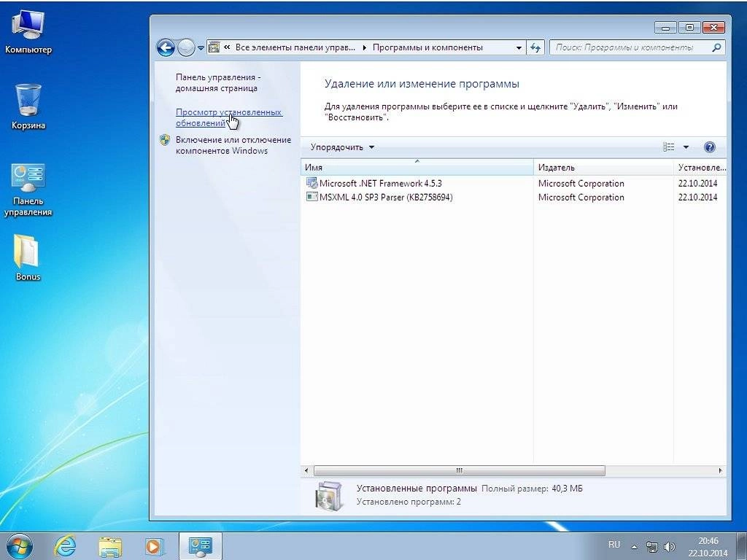Open 'Включение или отключение компонентов Windows'

tap(233, 145)
